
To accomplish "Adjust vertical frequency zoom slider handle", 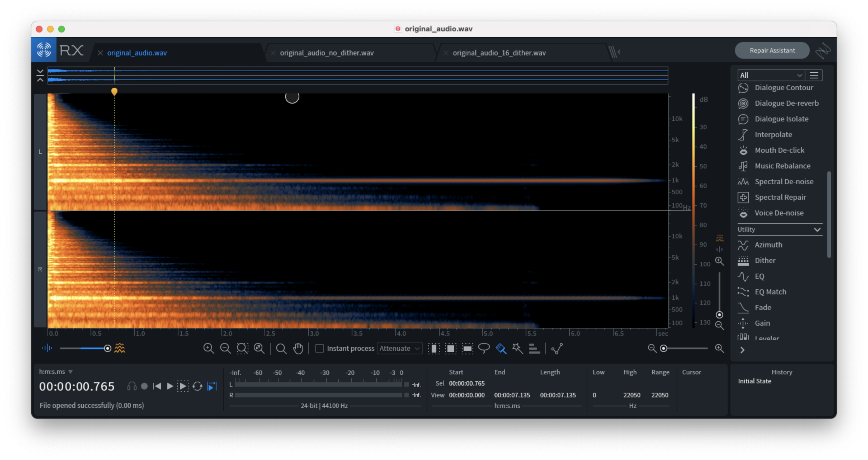I will [x=720, y=315].
